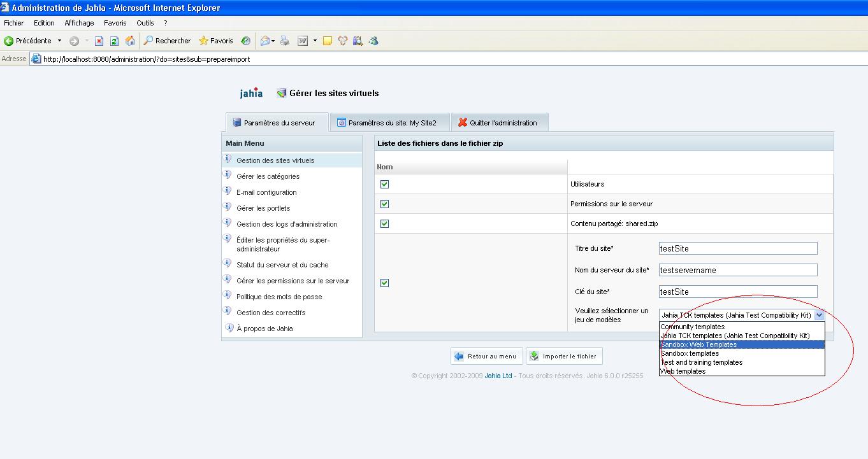Select Test and training templates option
868x459 pixels.
[742, 362]
